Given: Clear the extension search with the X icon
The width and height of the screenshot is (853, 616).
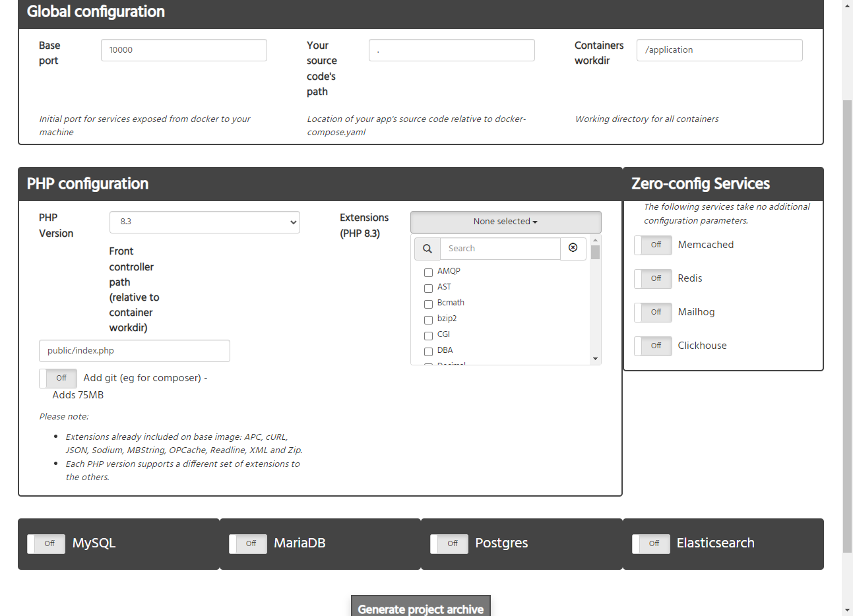Looking at the screenshot, I should point(573,248).
